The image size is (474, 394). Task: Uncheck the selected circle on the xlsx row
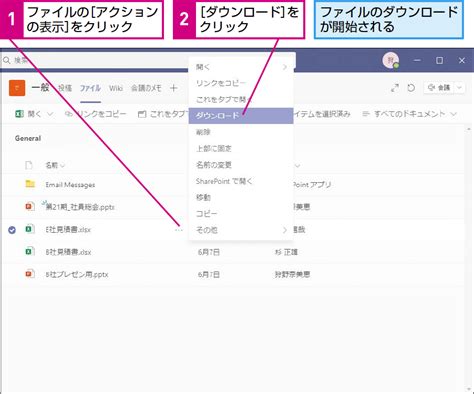12,230
